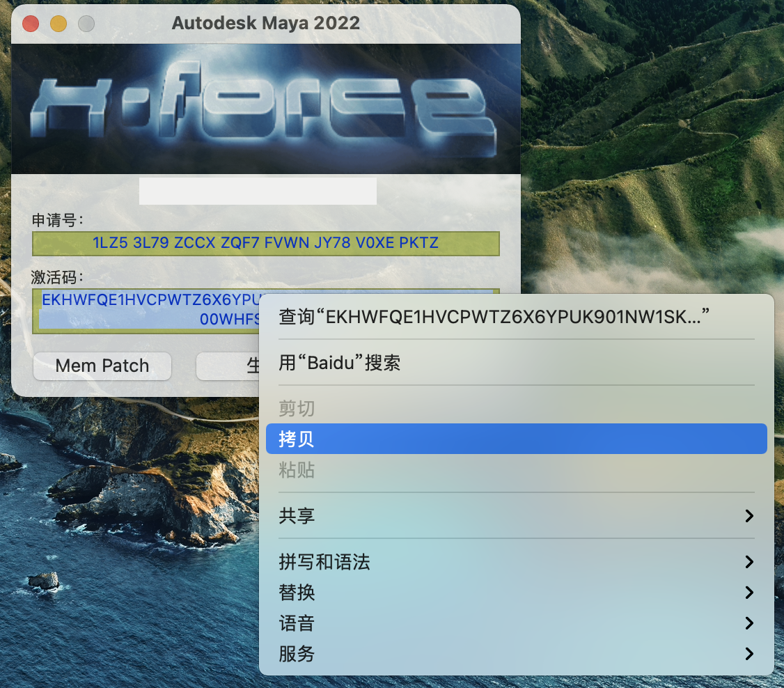The image size is (784, 688).
Task: Click the 激活码 activation code field
Action: click(146, 311)
